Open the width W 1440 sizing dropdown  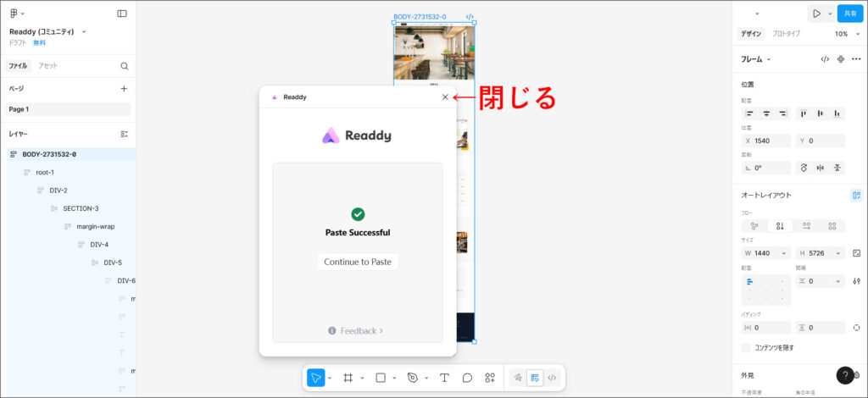coord(785,253)
